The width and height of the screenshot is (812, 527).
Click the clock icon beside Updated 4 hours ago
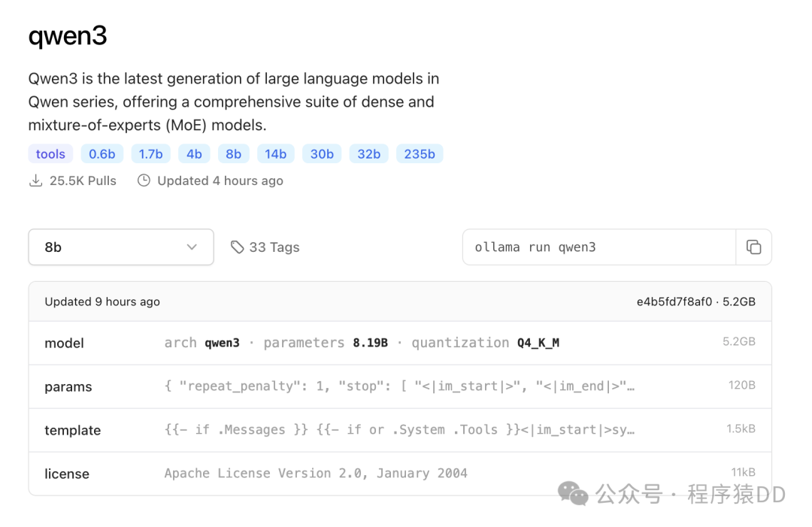click(144, 180)
